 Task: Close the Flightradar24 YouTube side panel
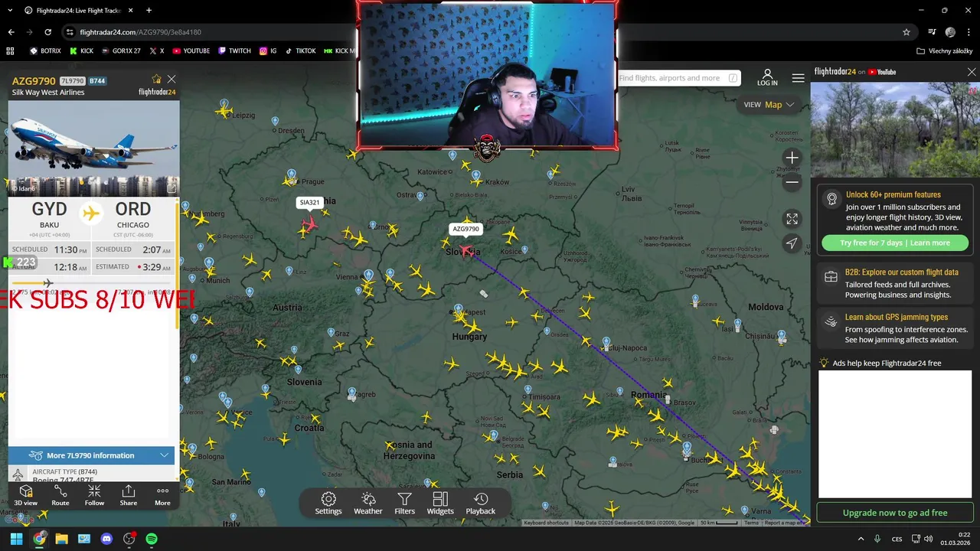point(972,72)
